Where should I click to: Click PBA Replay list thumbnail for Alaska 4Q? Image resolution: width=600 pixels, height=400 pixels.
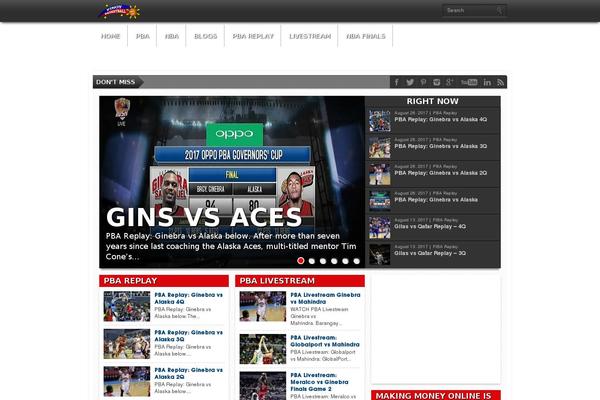pyautogui.click(x=127, y=306)
